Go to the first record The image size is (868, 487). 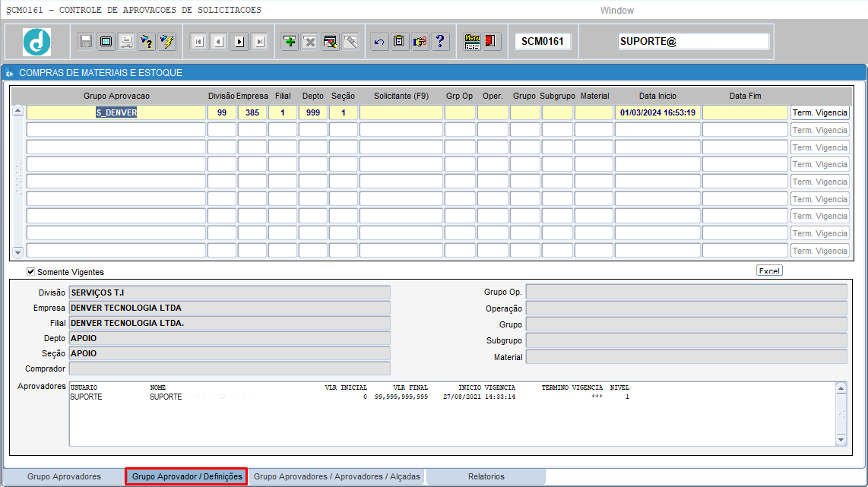point(198,42)
